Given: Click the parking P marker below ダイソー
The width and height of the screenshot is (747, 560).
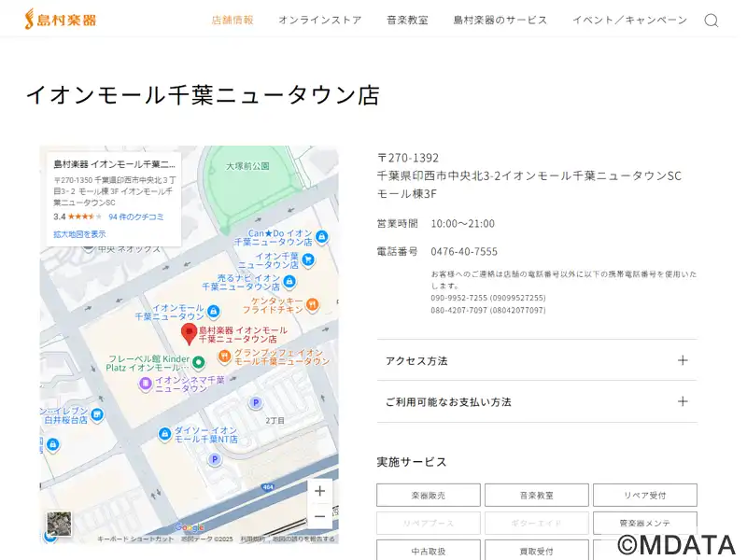Looking at the screenshot, I should pos(215,459).
